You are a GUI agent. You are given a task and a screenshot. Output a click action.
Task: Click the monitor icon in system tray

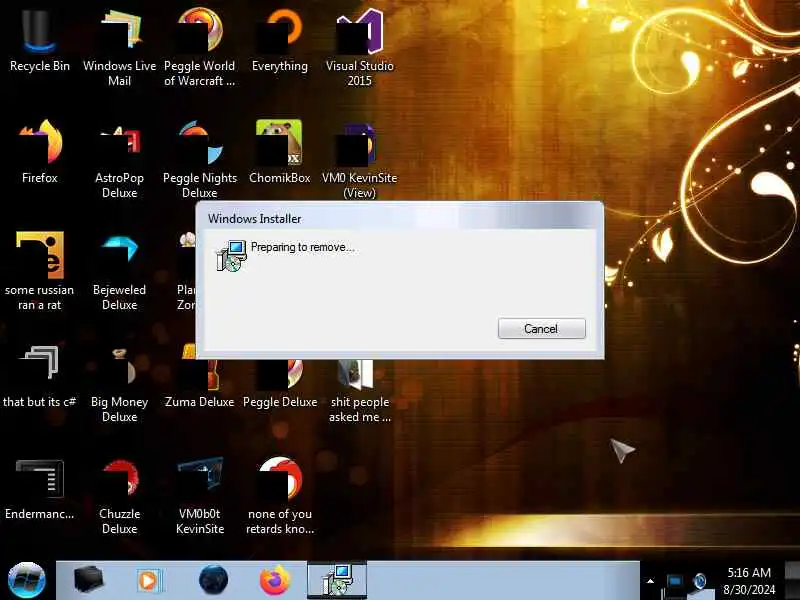674,582
